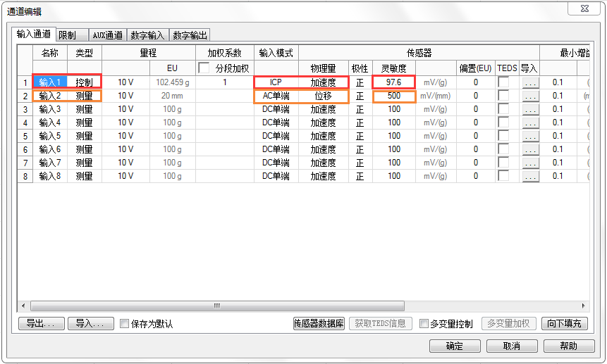Edit the 97.6 sensitivity cell
Viewport: 607px width, 364px height.
pyautogui.click(x=393, y=82)
